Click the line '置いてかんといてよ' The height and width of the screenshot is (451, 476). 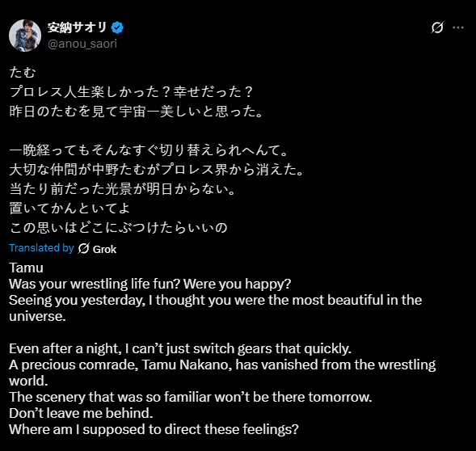coord(70,209)
